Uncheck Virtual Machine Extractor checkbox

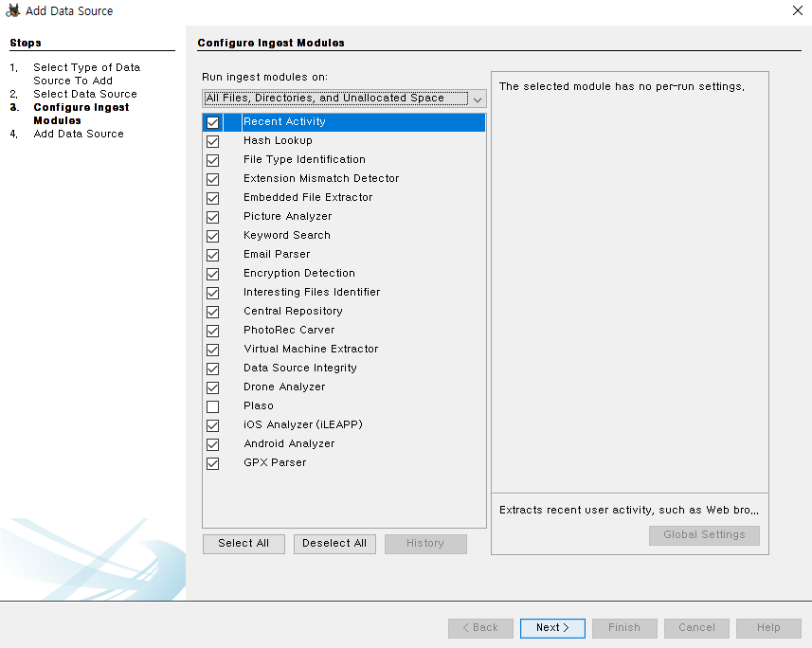coord(213,350)
